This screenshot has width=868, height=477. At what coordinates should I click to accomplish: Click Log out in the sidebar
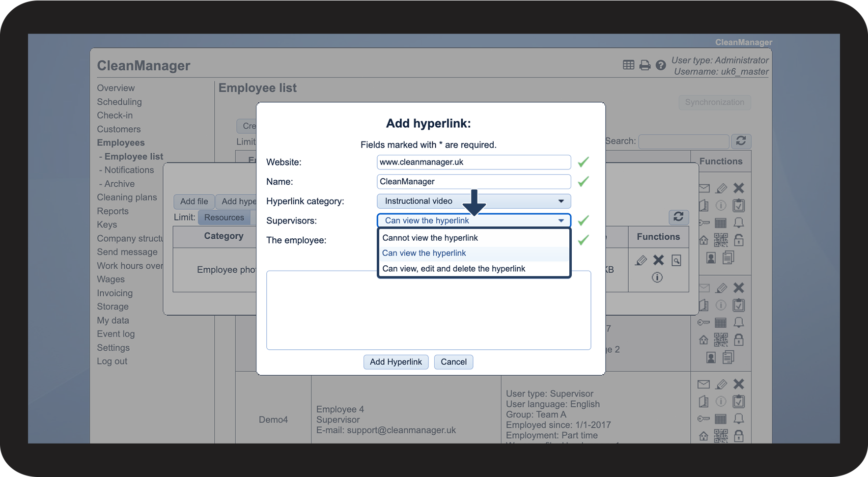(x=112, y=361)
